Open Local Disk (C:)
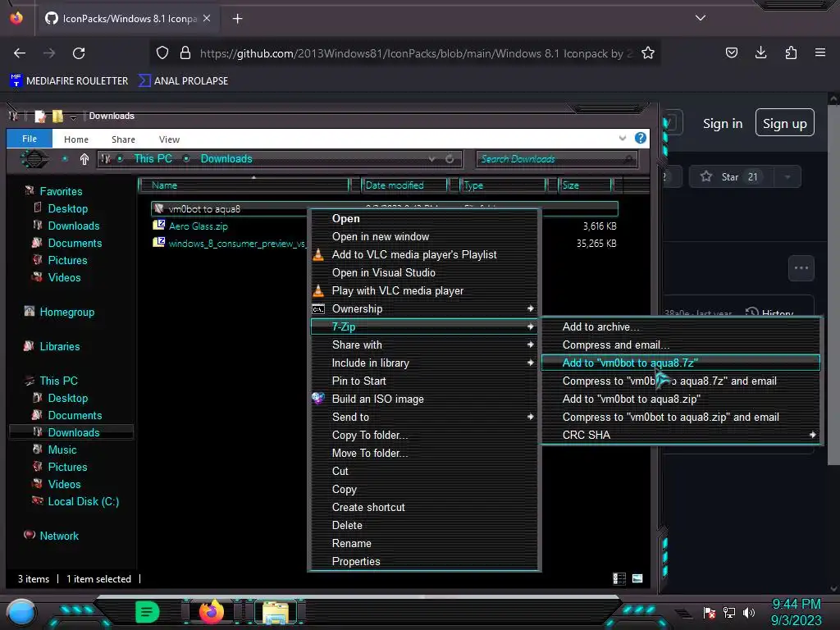 [83, 501]
